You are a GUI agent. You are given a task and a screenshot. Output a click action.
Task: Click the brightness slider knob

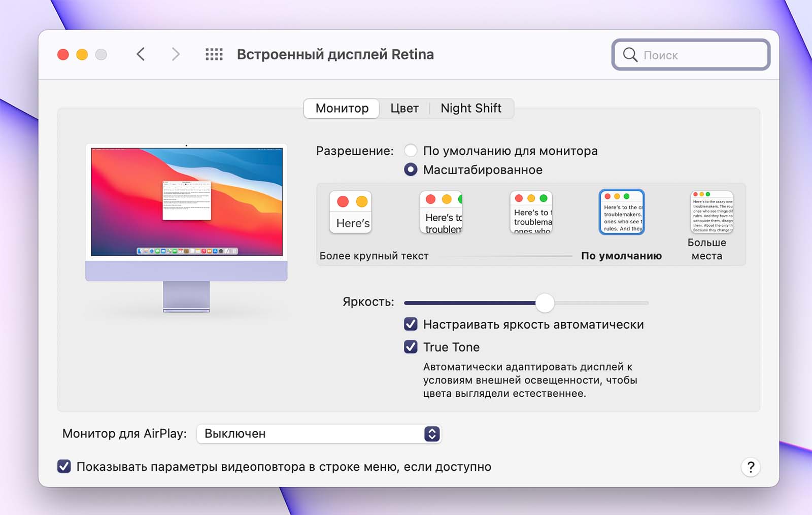(x=545, y=303)
